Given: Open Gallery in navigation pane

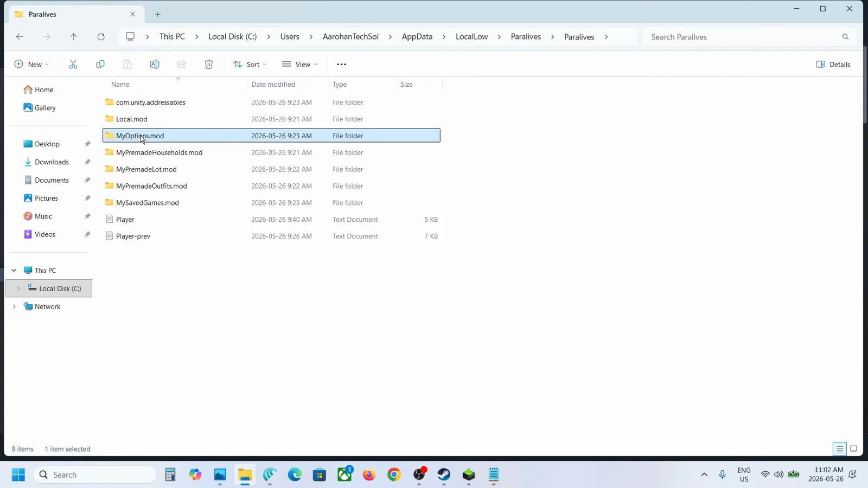Looking at the screenshot, I should (x=40, y=108).
